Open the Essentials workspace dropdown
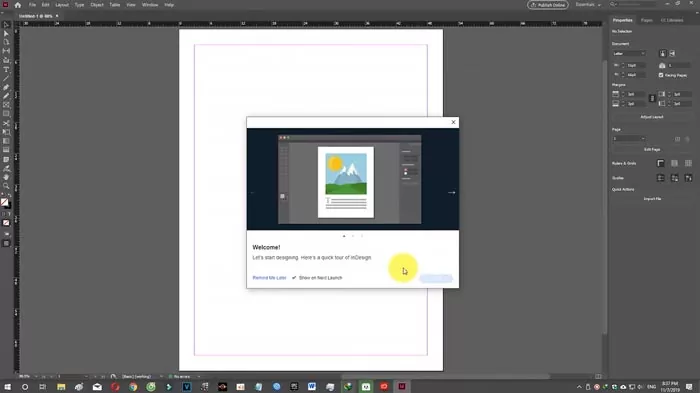The width and height of the screenshot is (700, 393). pos(588,5)
